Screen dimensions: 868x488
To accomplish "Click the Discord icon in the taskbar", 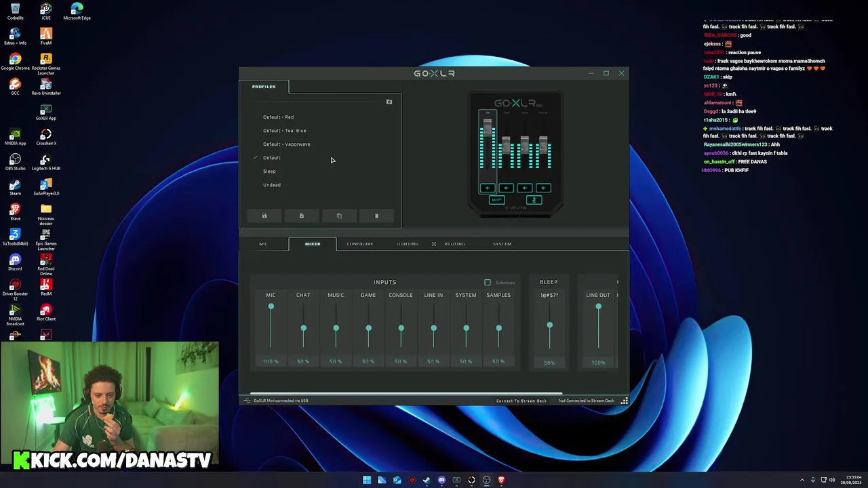I will [441, 480].
